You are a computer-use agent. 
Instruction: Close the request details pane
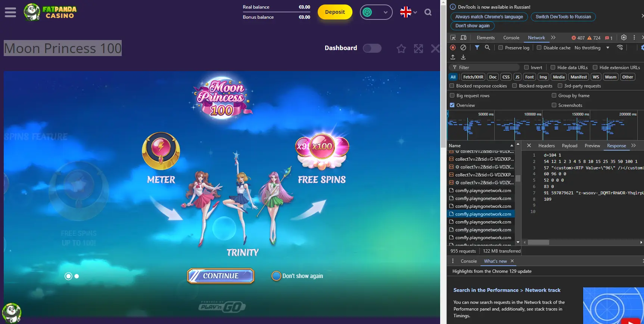pyautogui.click(x=529, y=146)
